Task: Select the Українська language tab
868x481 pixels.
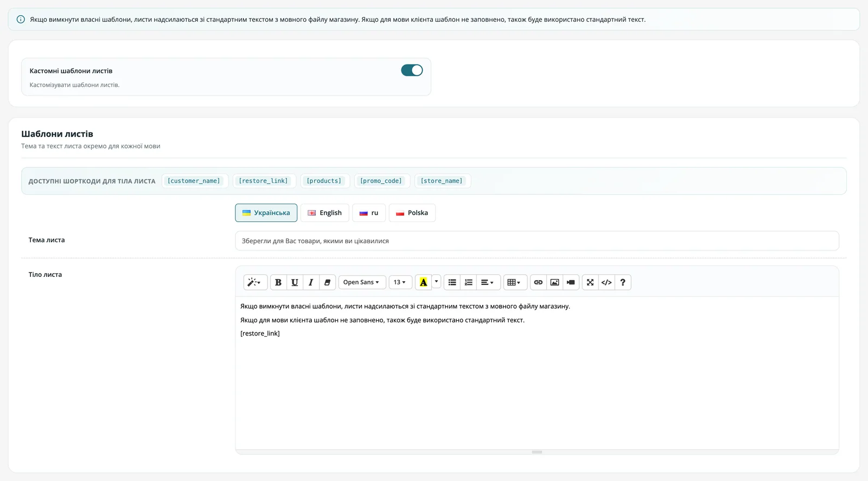Action: (266, 213)
